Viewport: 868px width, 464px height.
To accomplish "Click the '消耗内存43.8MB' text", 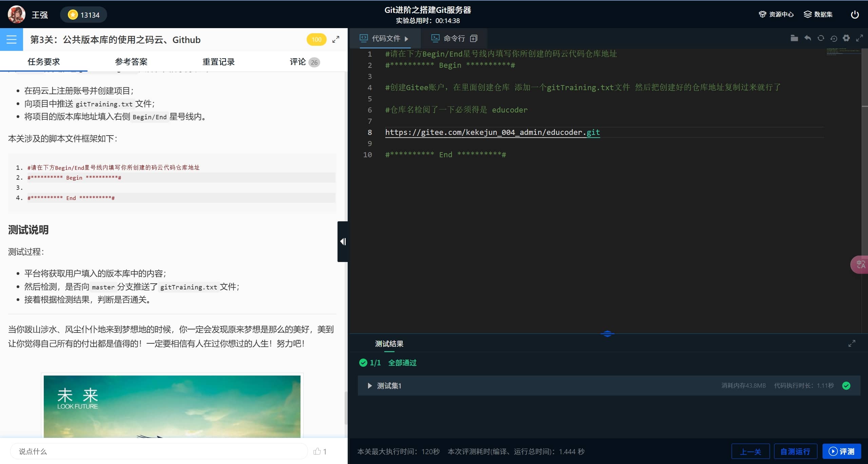I will tap(743, 386).
